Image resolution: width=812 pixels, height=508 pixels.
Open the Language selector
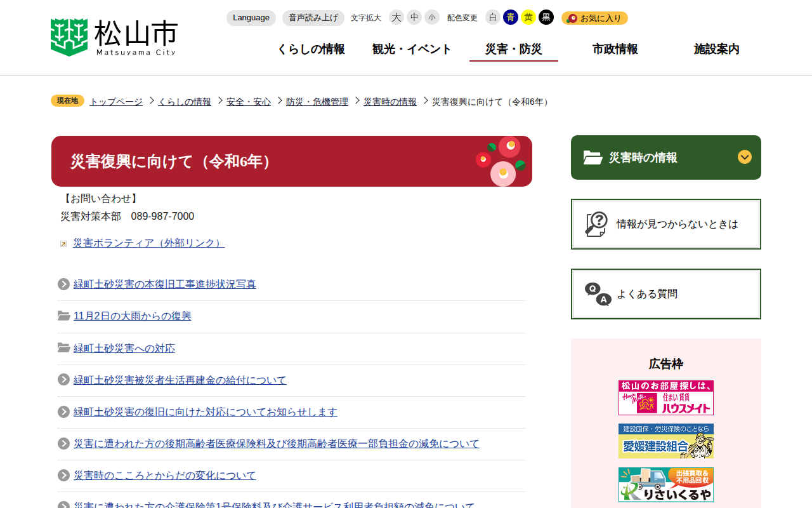[x=251, y=18]
